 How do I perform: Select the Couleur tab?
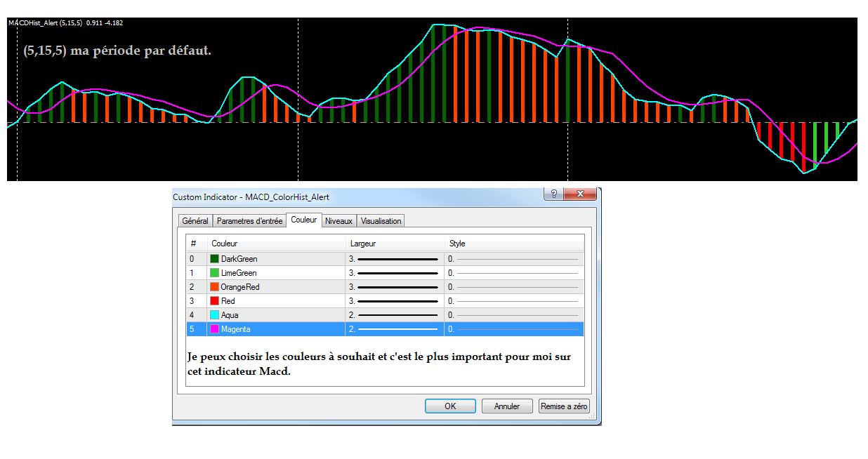[304, 220]
